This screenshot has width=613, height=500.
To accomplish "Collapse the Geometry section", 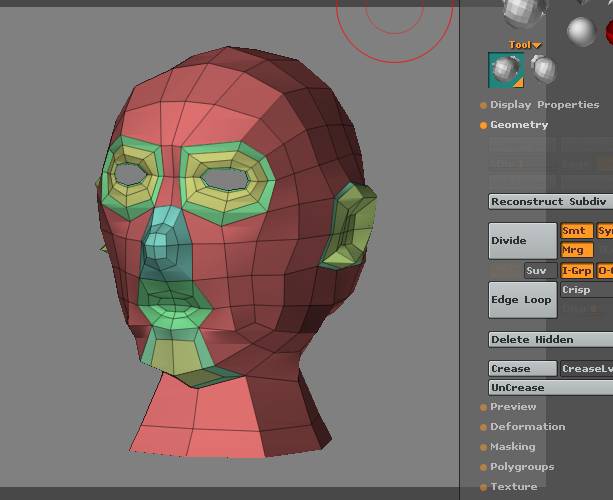I will (519, 125).
